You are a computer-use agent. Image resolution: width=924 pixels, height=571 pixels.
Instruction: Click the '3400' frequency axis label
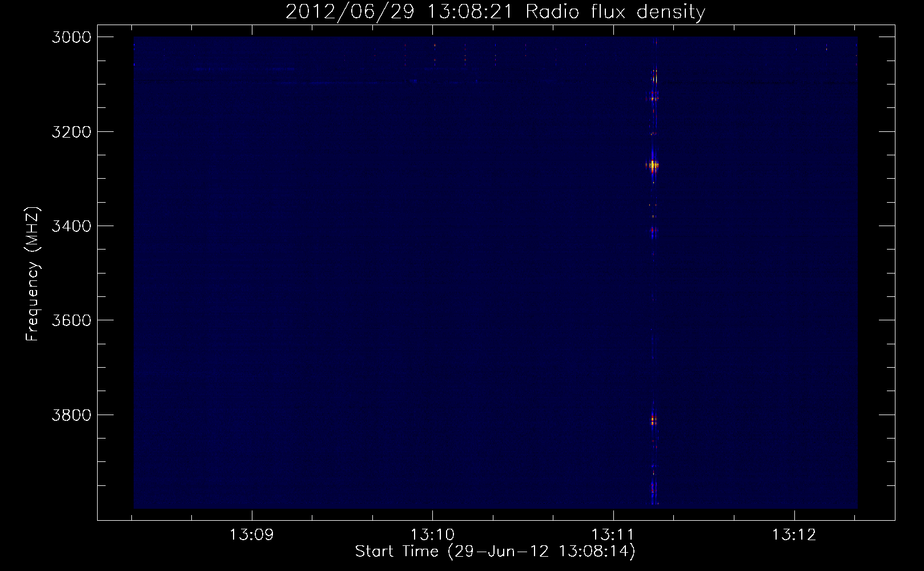click(x=71, y=226)
